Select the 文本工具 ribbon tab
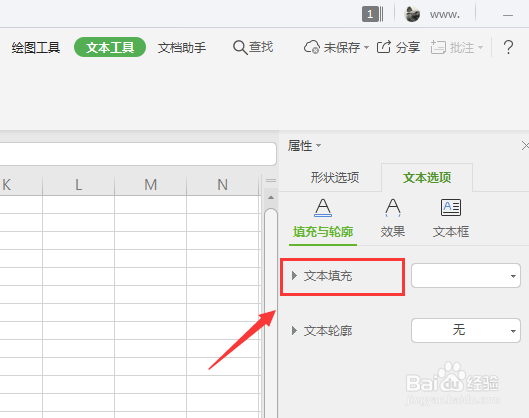 (x=110, y=47)
